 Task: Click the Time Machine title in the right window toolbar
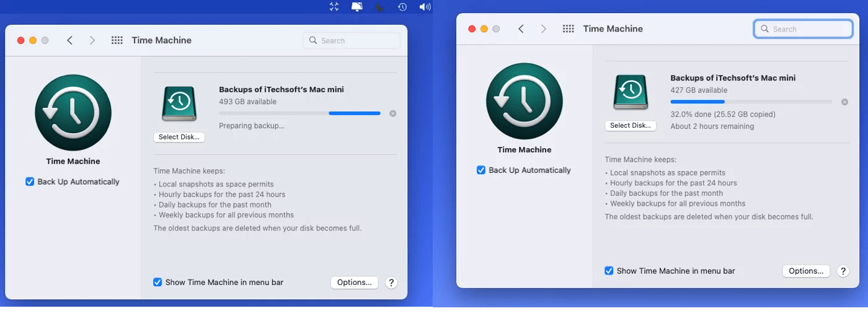[613, 29]
